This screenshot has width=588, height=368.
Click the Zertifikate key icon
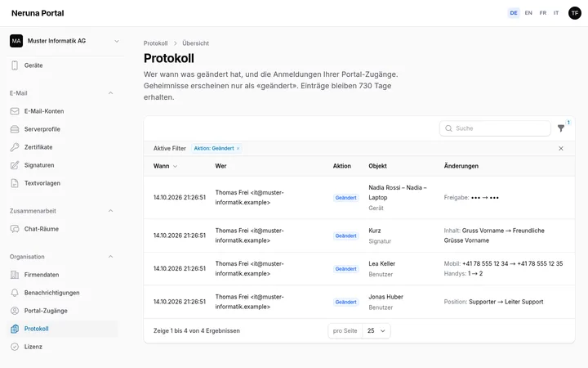(15, 147)
